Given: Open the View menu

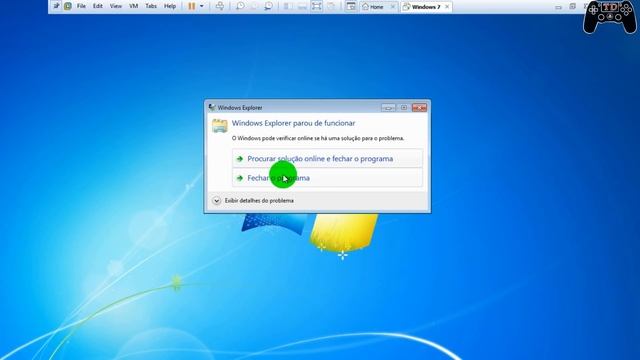Looking at the screenshot, I should pyautogui.click(x=116, y=6).
